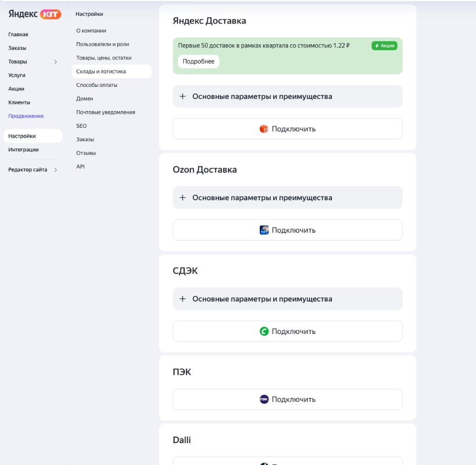This screenshot has height=465, width=476.
Task: Click the СДЭК heading
Action: click(185, 271)
